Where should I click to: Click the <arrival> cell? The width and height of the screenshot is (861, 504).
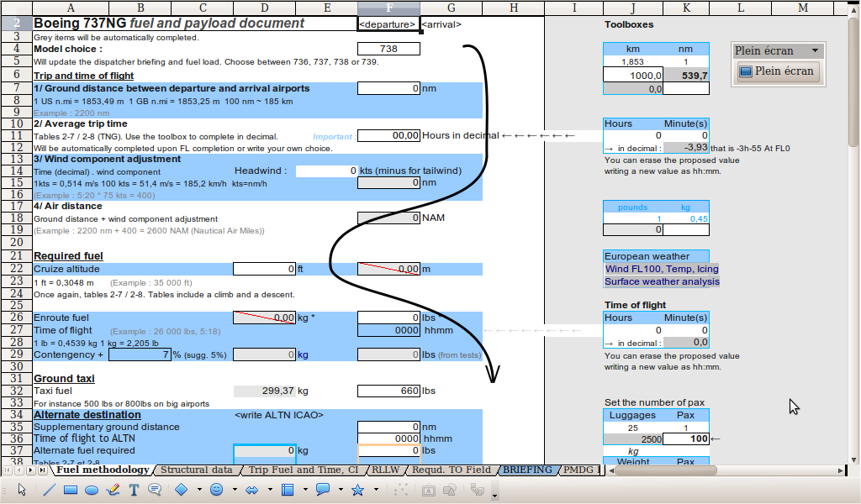click(452, 24)
